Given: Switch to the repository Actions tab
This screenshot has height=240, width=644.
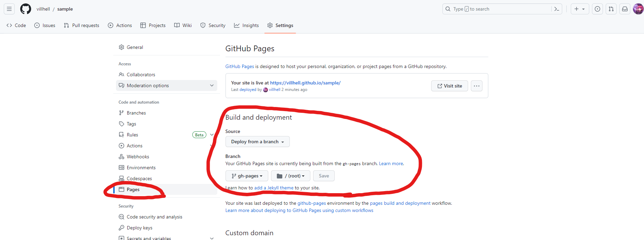Looking at the screenshot, I should pos(120,25).
